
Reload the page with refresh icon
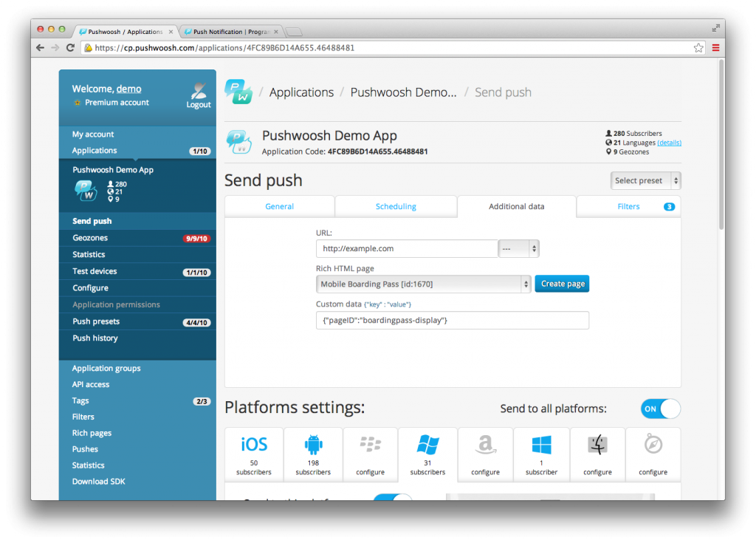[x=70, y=48]
